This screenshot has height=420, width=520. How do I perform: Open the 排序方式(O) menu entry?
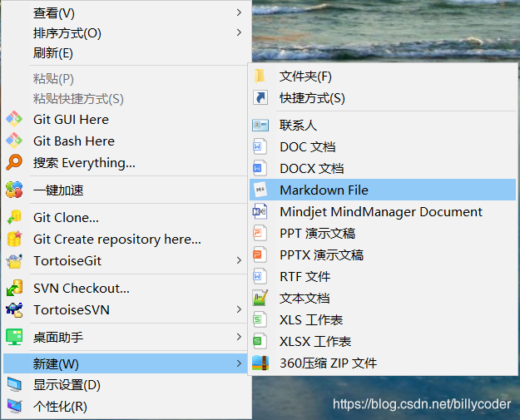tap(126, 32)
